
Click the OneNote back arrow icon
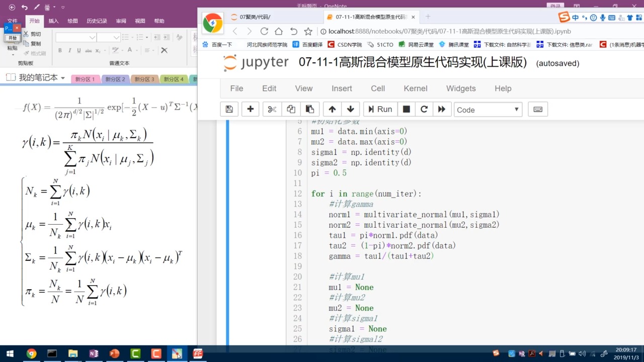pos(12,8)
